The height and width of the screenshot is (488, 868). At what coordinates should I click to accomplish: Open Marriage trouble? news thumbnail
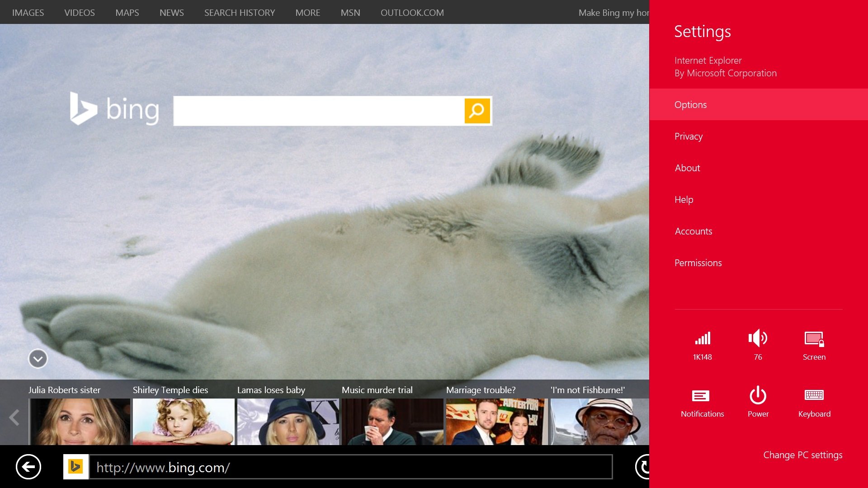[497, 422]
